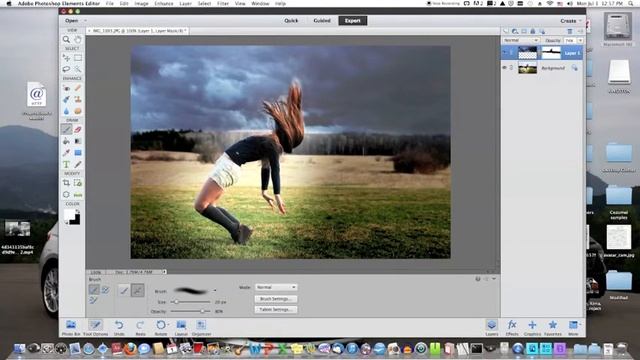Click the Undo button
640x360 pixels.
119,328
